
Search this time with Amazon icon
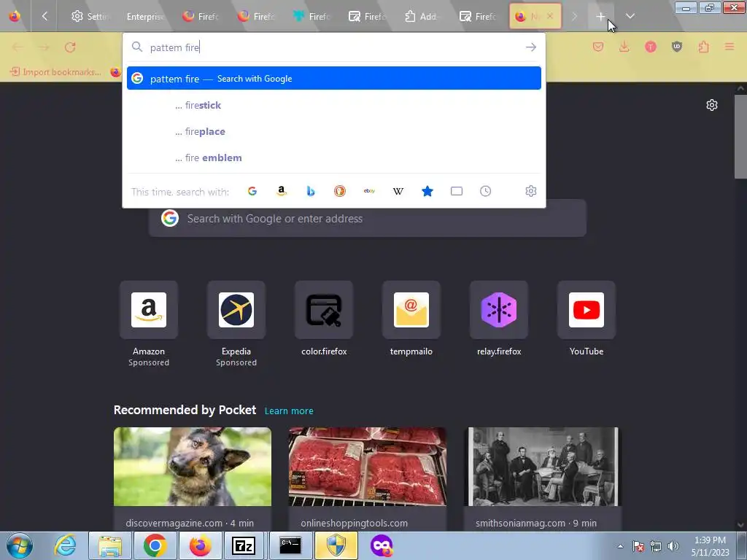(282, 191)
